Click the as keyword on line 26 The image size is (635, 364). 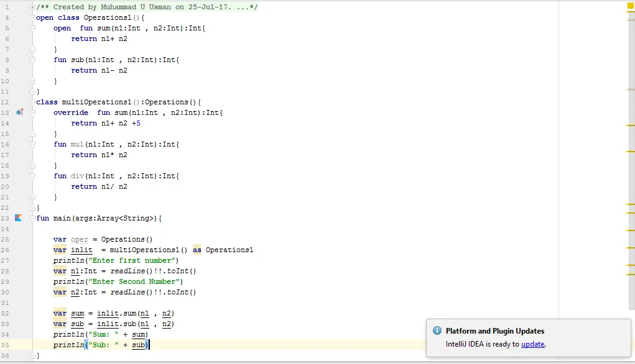(x=197, y=250)
